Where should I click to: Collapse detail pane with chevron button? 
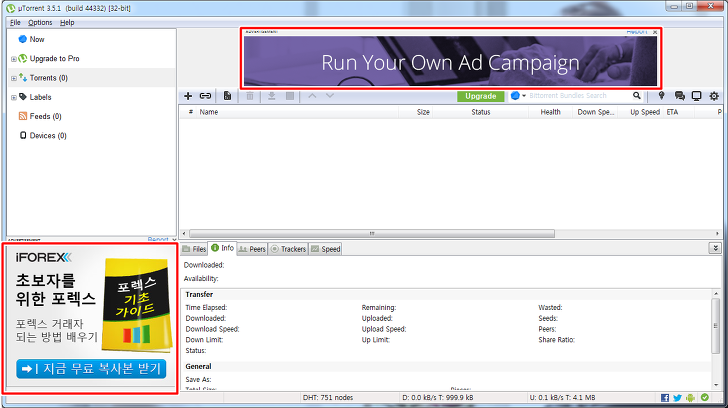(715, 248)
